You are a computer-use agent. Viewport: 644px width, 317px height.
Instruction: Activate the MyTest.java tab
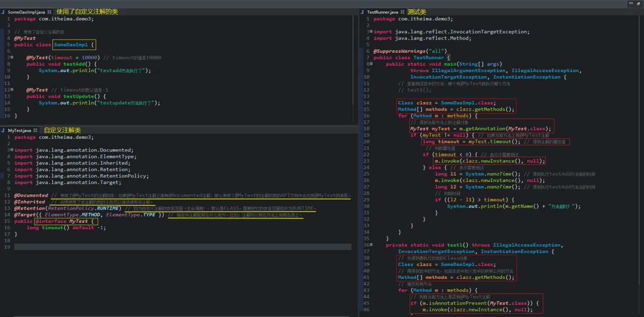(19, 130)
